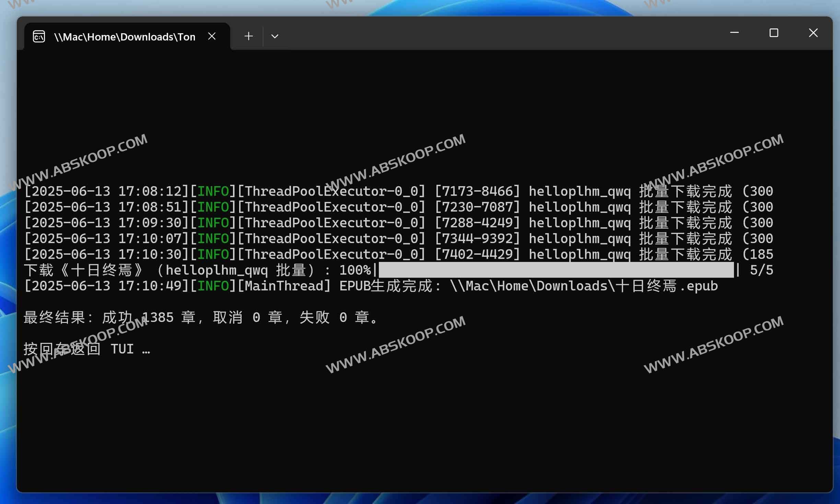Click the 5/5 progress counter
The height and width of the screenshot is (504, 840).
pos(761,270)
